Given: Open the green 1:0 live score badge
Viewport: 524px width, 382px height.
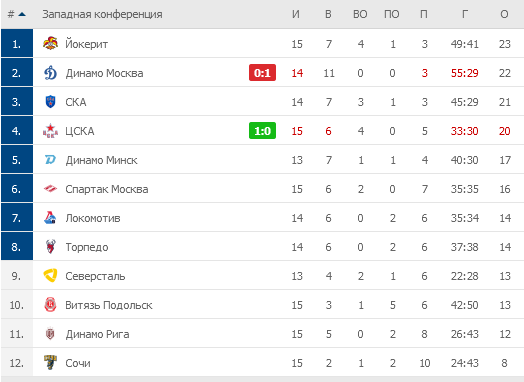Looking at the screenshot, I should (262, 131).
